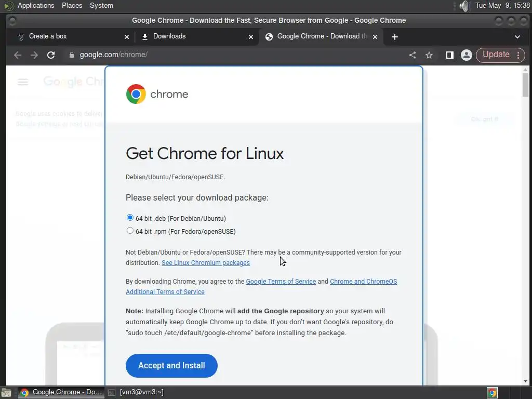Open Chrome and ChromeOS Additional Terms link

tap(261, 286)
